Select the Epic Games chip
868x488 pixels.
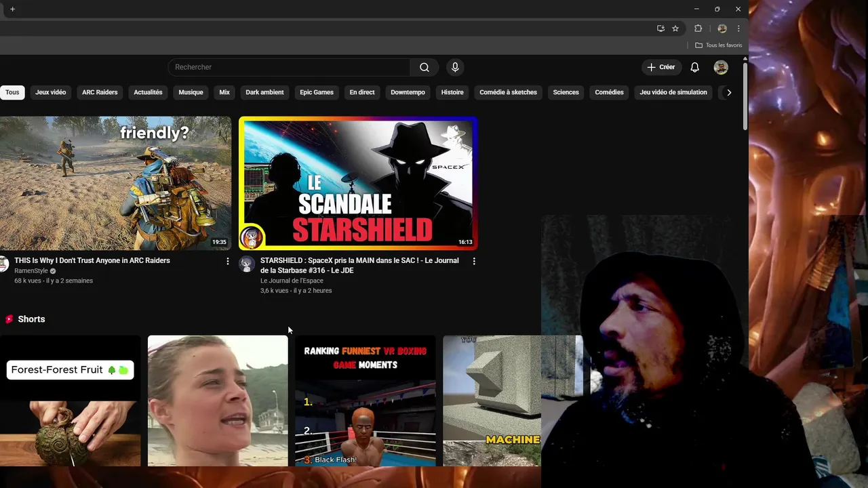(x=317, y=92)
